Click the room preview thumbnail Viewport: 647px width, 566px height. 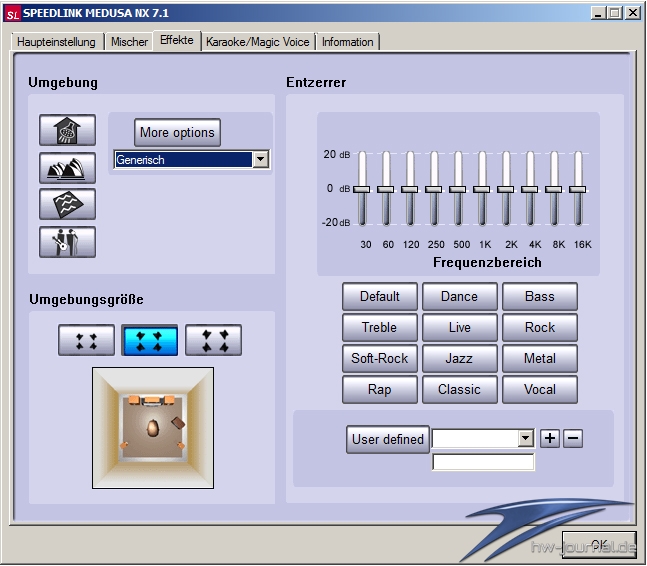153,428
